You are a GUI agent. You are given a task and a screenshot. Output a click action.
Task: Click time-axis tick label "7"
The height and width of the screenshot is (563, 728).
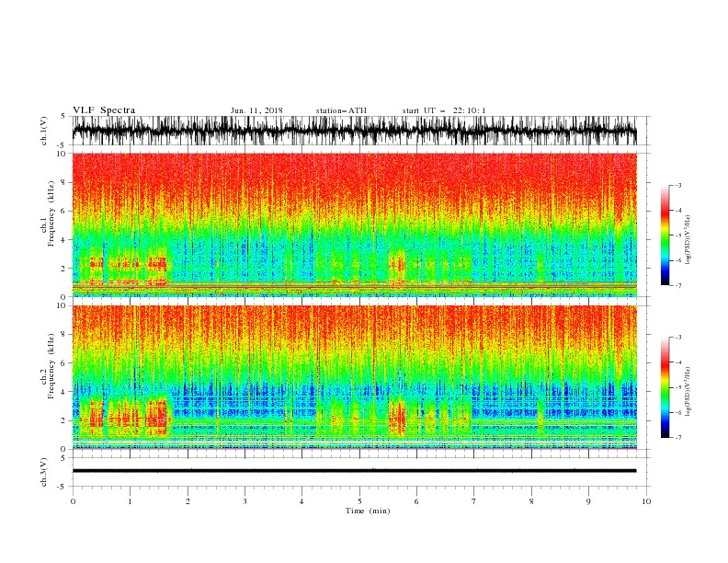click(474, 501)
